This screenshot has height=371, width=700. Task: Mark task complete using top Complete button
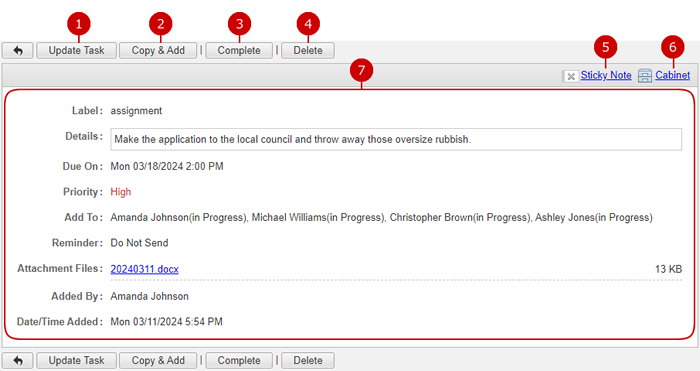click(x=239, y=50)
